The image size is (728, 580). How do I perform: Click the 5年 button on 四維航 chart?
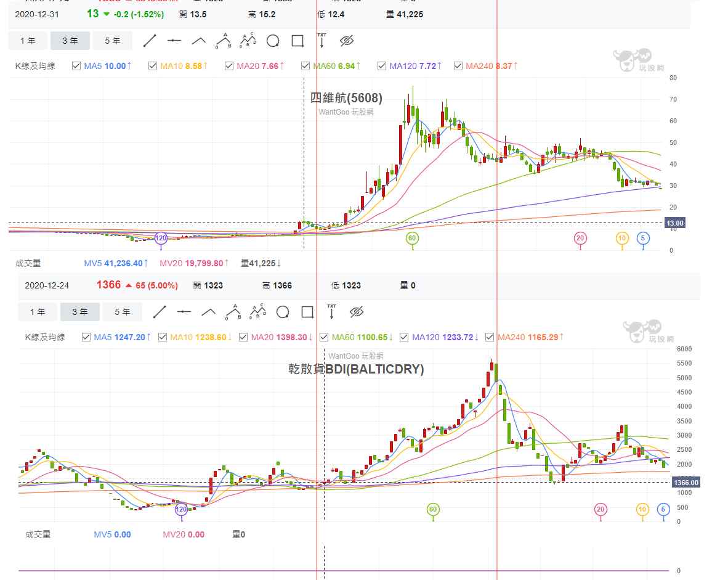tap(112, 41)
